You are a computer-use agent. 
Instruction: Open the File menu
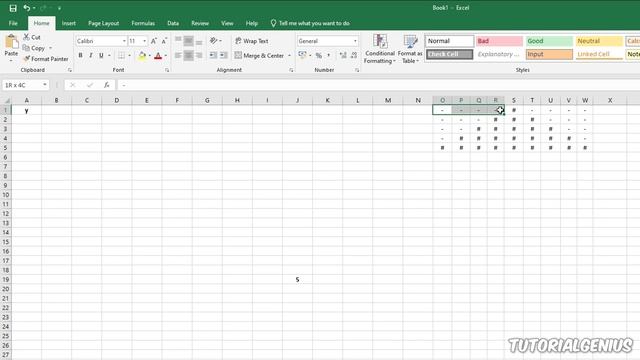coord(13,23)
